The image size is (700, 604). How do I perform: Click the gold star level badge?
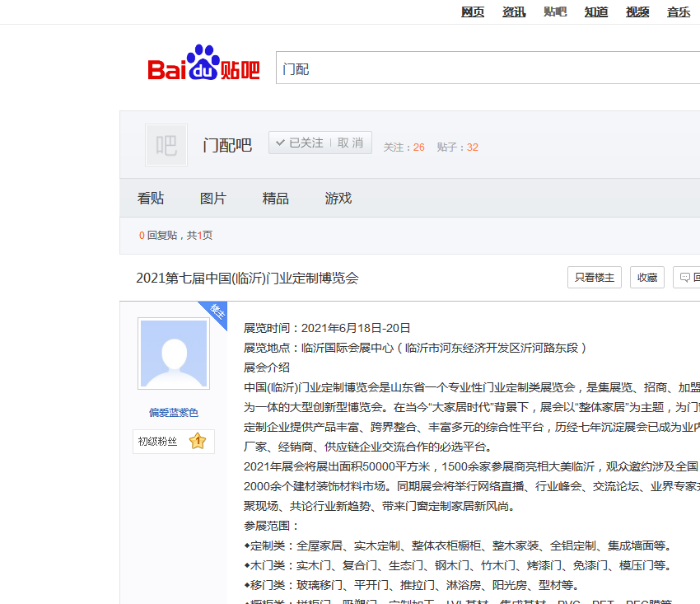point(198,442)
